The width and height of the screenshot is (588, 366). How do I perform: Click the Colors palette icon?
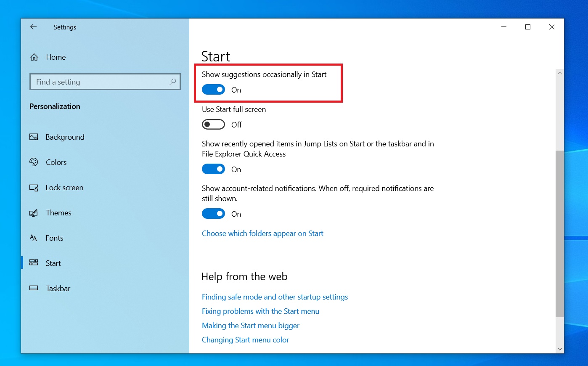tap(34, 162)
